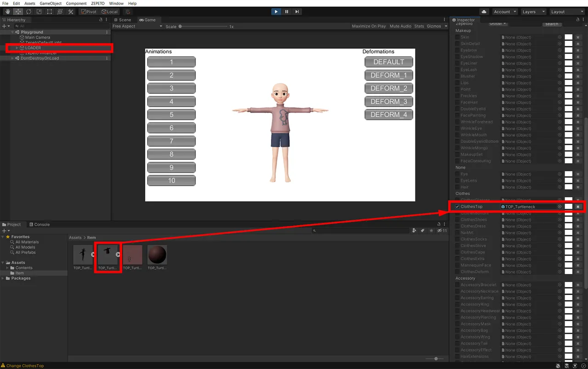Select the Scale tool

coord(39,11)
